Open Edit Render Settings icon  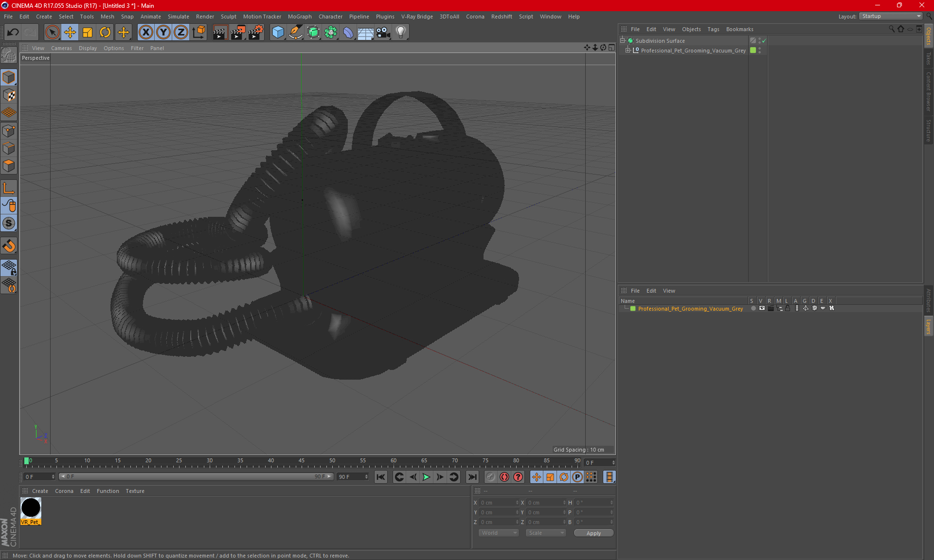pos(256,32)
